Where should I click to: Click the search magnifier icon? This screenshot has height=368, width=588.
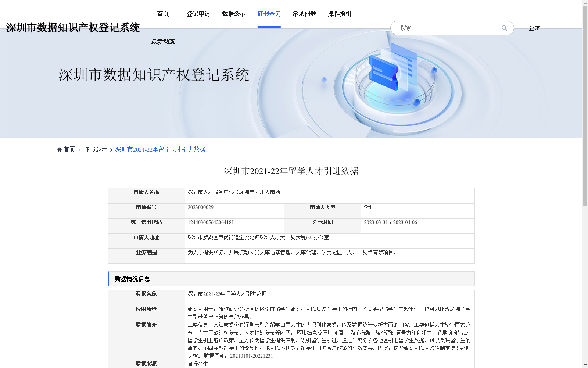click(x=504, y=28)
